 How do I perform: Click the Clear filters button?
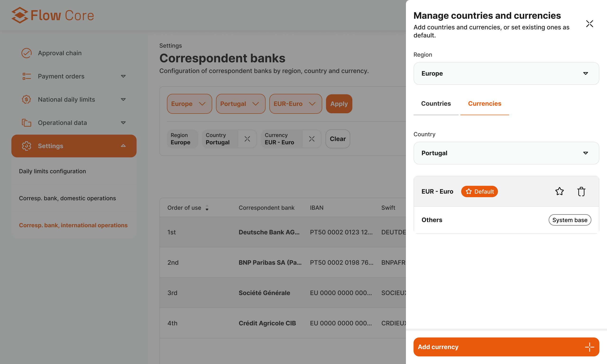click(338, 139)
